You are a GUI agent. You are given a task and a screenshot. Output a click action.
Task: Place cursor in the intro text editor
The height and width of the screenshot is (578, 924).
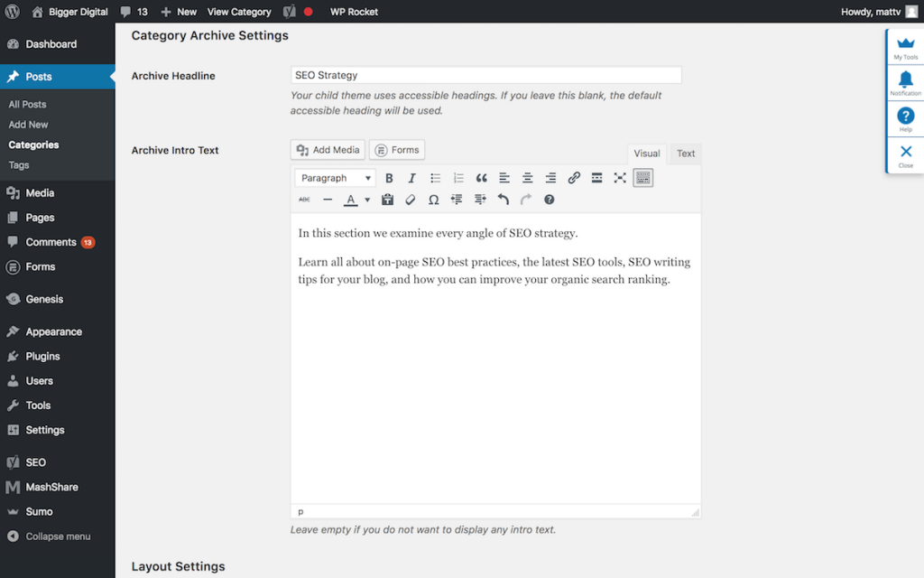pos(495,359)
